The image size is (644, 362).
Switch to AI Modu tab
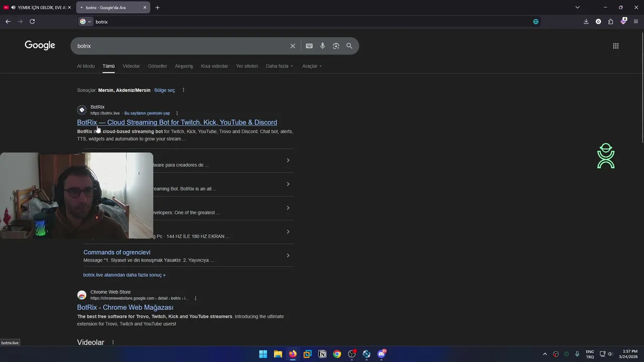click(86, 66)
